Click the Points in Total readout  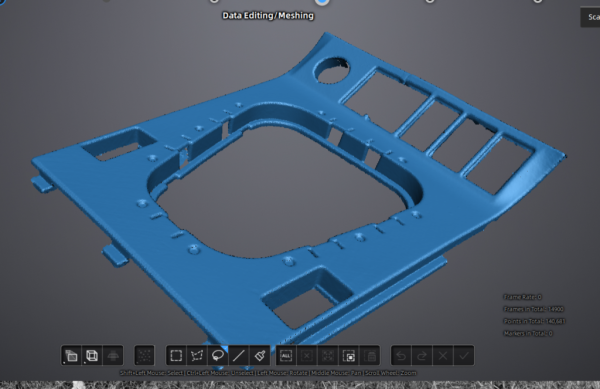[x=534, y=321]
